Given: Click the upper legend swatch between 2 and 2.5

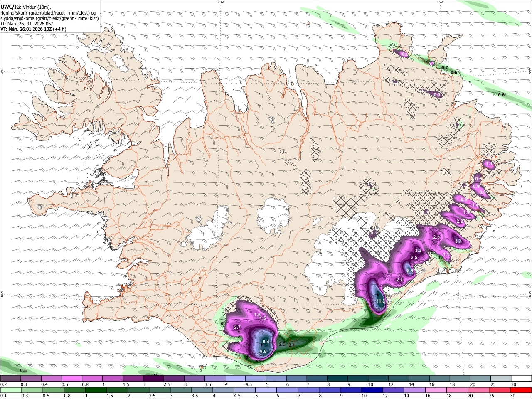Looking at the screenshot, I should 153,379.
